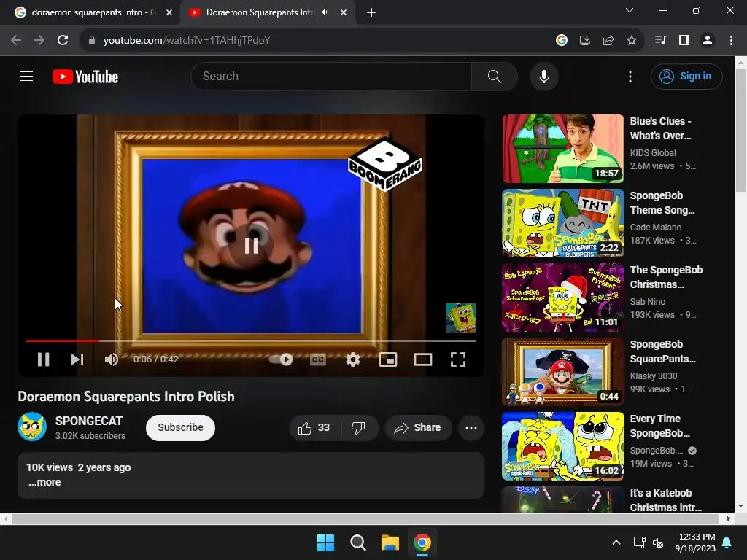Go back in browser history
Screen dimensions: 747x560
[16, 41]
